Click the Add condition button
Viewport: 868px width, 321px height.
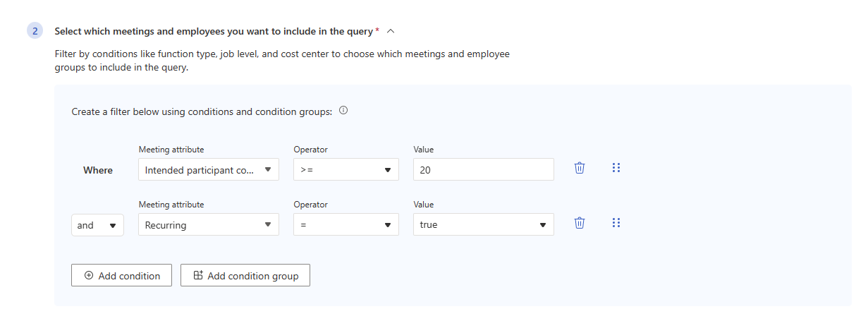point(121,276)
